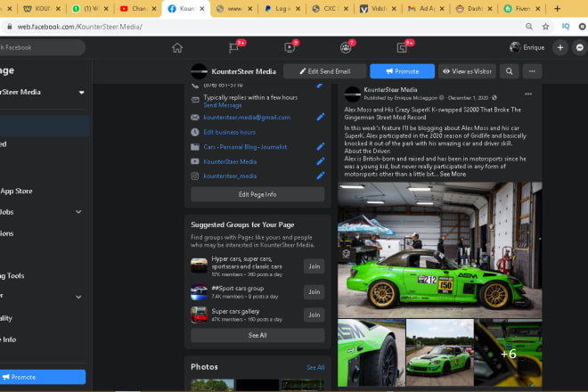The image size is (588, 392).
Task: Click the Promote button in page header
Action: pyautogui.click(x=402, y=71)
